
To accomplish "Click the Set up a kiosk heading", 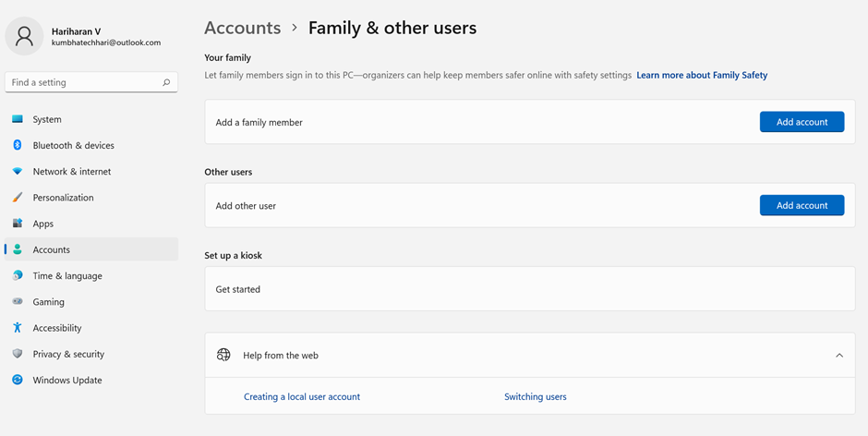I will [x=233, y=255].
